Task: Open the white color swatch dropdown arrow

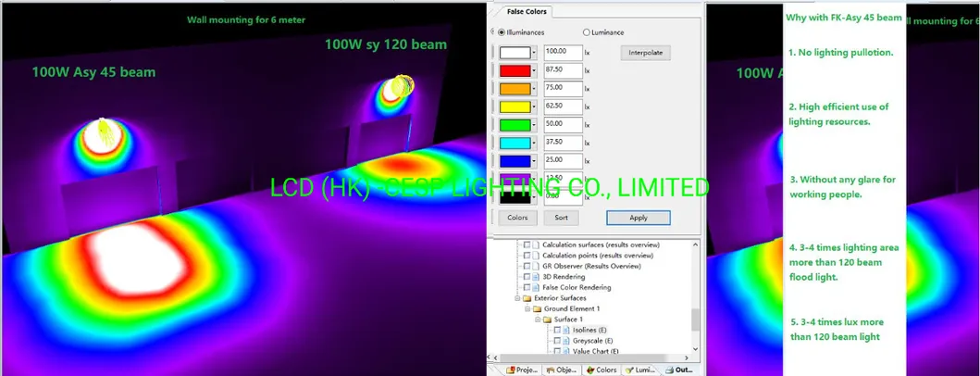Action: pos(534,53)
